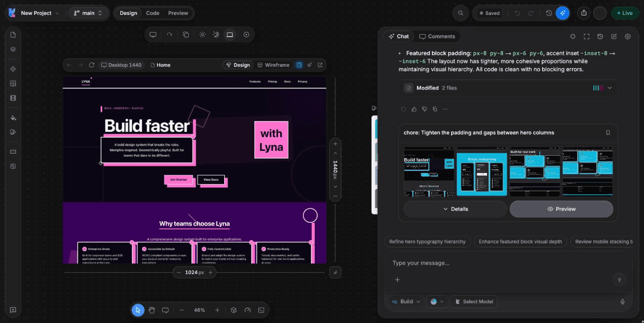This screenshot has height=323, width=644.
Task: Expand the Modified 2 files section
Action: pos(508,88)
